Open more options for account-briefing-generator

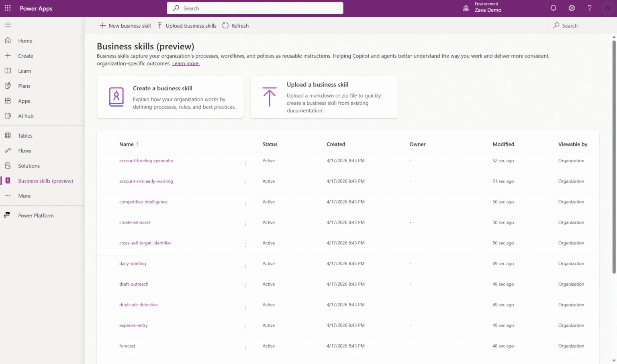pos(245,163)
